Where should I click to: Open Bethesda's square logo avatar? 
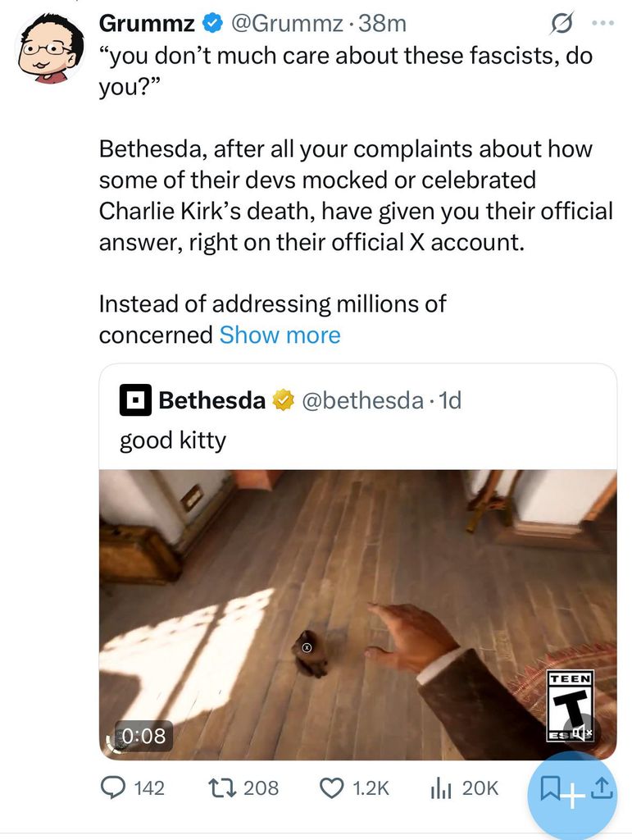point(135,400)
